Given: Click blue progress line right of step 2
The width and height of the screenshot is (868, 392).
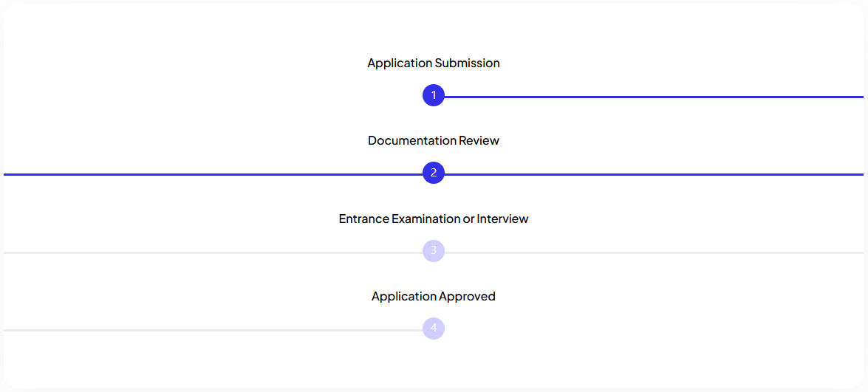Looking at the screenshot, I should [x=654, y=174].
